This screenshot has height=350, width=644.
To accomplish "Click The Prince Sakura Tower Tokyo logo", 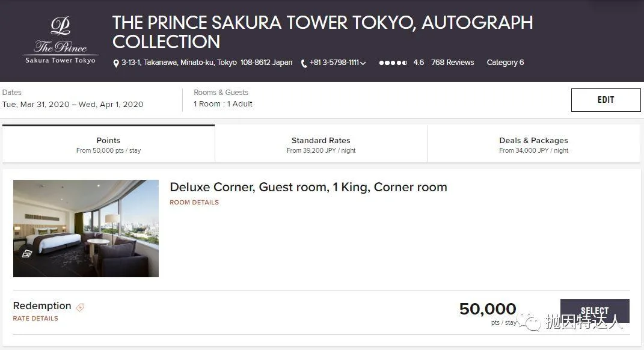I will tap(60, 40).
